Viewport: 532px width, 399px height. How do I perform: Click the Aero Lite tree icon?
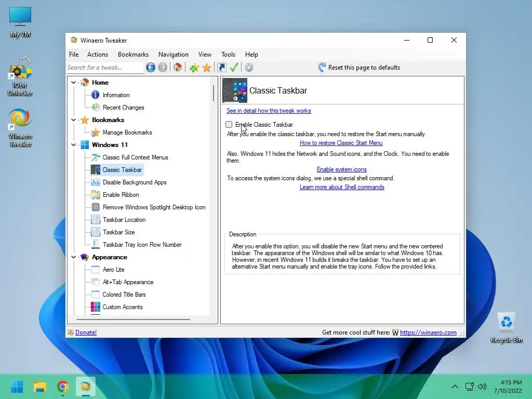click(96, 270)
